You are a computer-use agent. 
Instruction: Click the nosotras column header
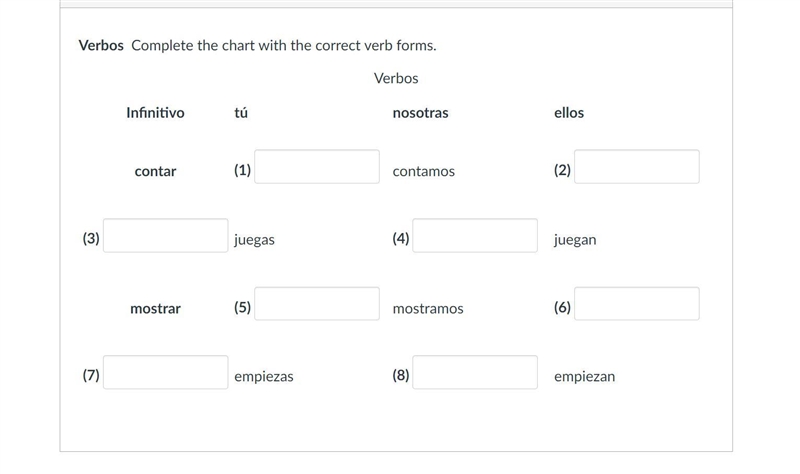click(x=420, y=113)
